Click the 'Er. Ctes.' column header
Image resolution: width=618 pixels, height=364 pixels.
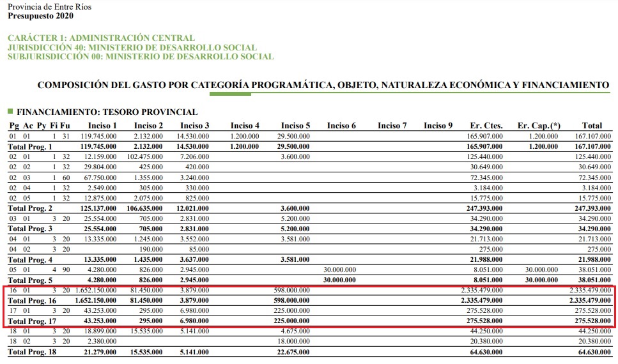click(486, 126)
